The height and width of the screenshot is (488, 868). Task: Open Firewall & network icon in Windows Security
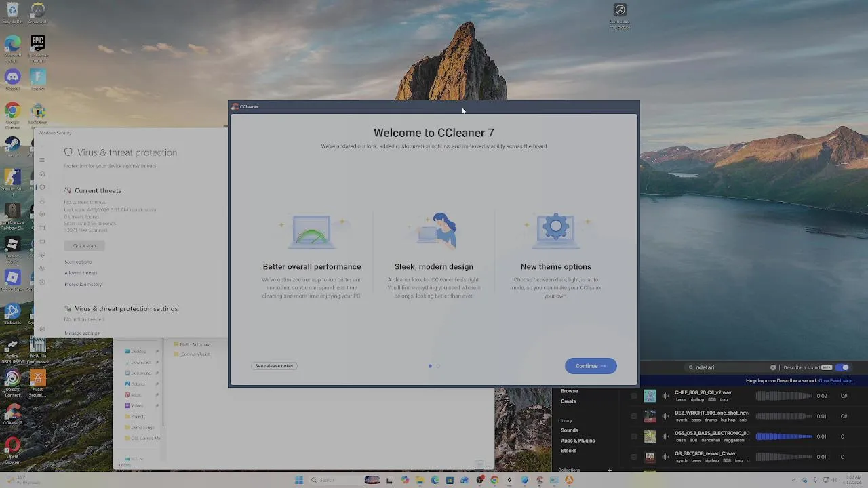[x=42, y=214]
